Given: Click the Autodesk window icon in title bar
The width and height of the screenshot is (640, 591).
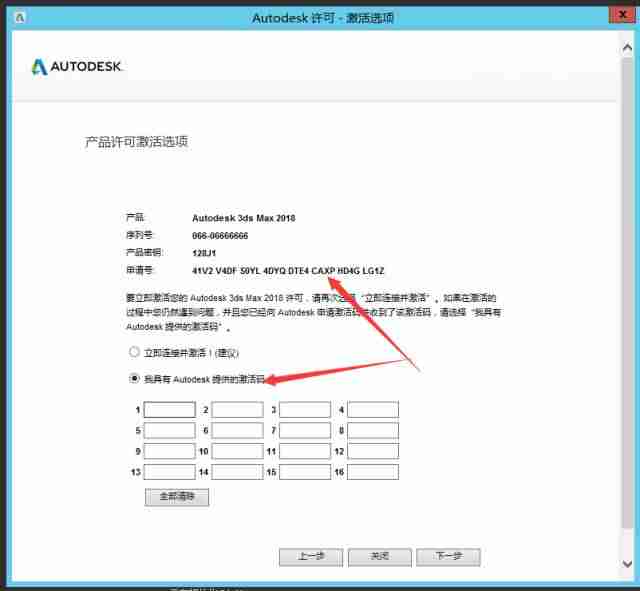Looking at the screenshot, I should point(20,18).
